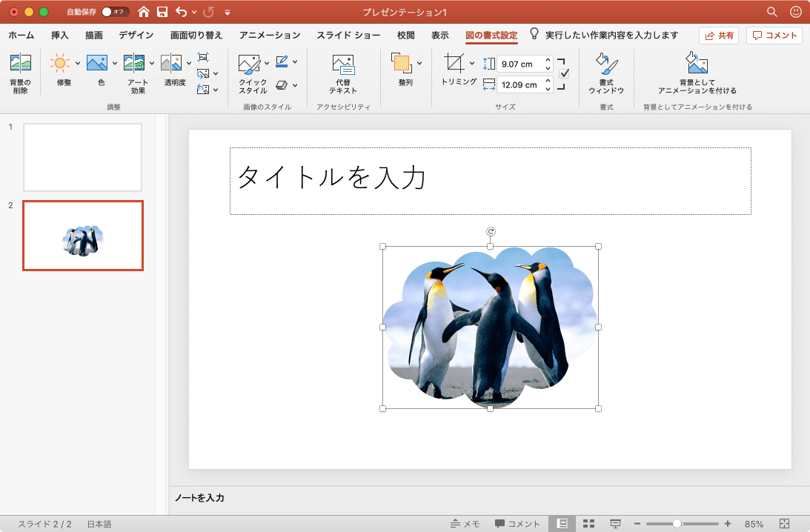Expand the Color (色) dropdown arrow
The width and height of the screenshot is (810, 532).
pos(114,63)
